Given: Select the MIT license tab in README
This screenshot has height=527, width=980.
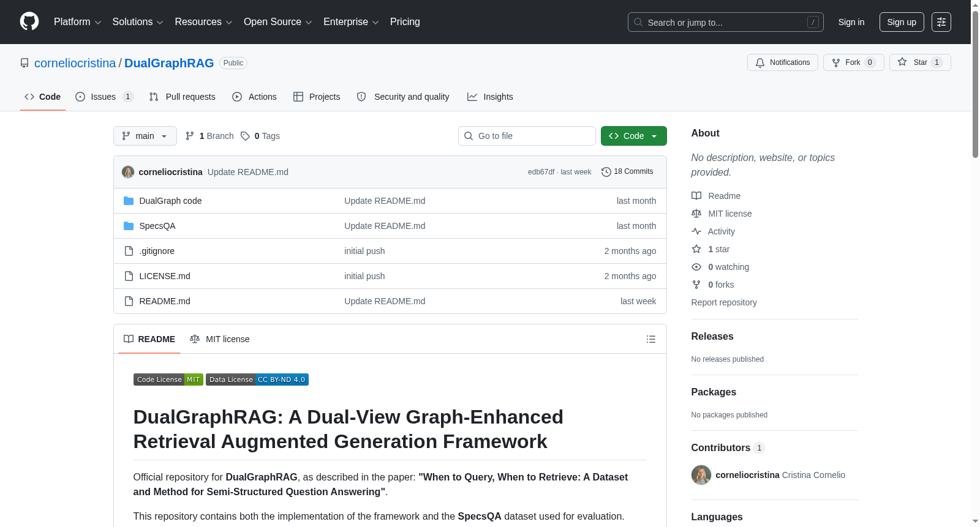Looking at the screenshot, I should click(x=220, y=339).
